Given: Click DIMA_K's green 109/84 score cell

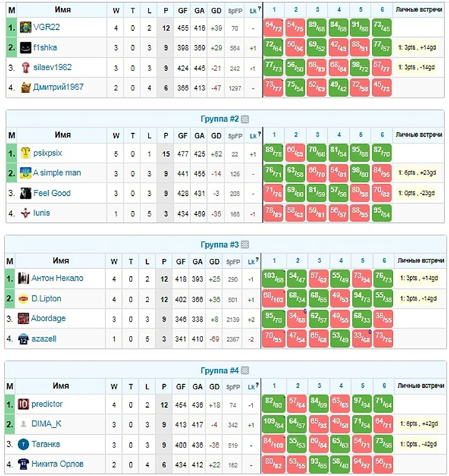Looking at the screenshot, I should point(274,424).
